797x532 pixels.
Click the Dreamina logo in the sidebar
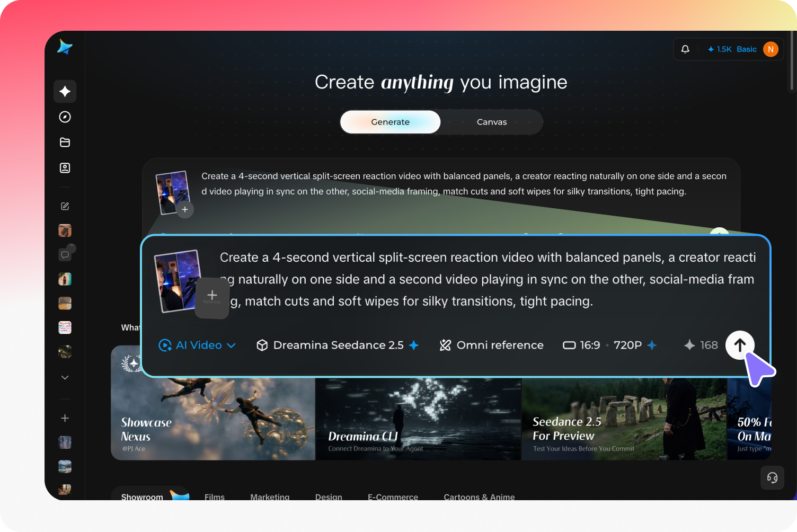coord(65,47)
